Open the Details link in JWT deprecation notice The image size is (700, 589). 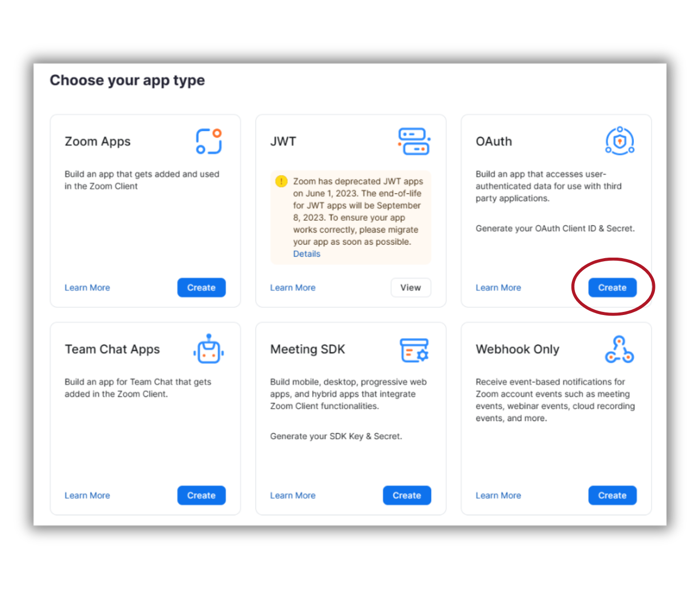(x=306, y=254)
